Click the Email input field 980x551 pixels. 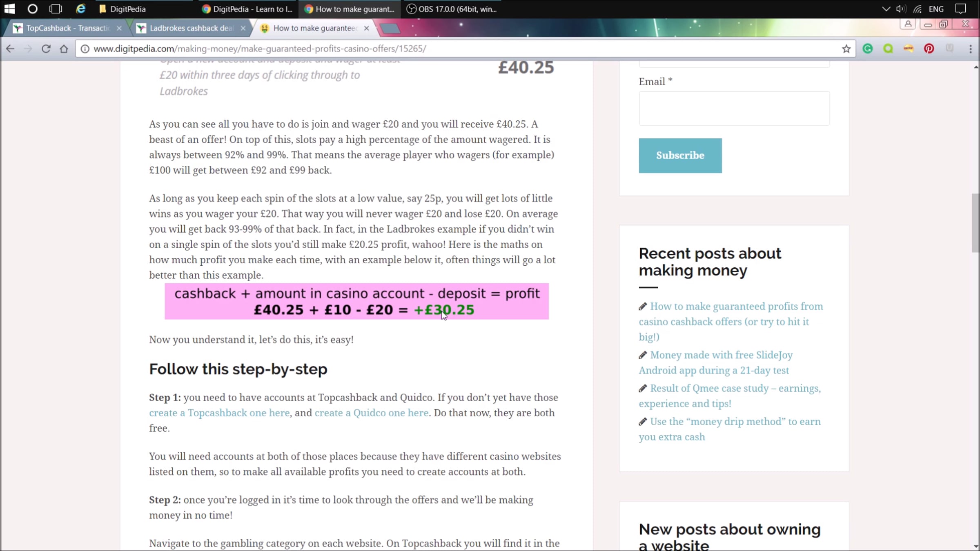(734, 109)
